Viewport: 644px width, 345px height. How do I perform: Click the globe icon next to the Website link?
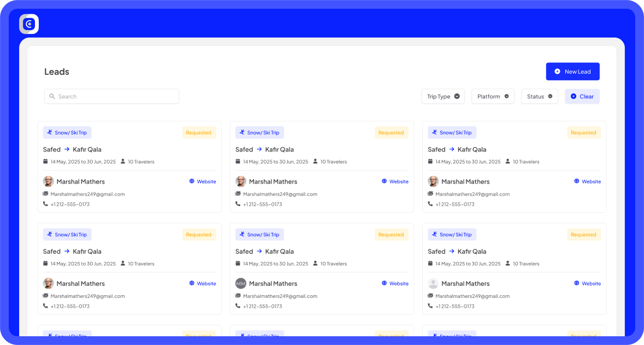(x=193, y=181)
